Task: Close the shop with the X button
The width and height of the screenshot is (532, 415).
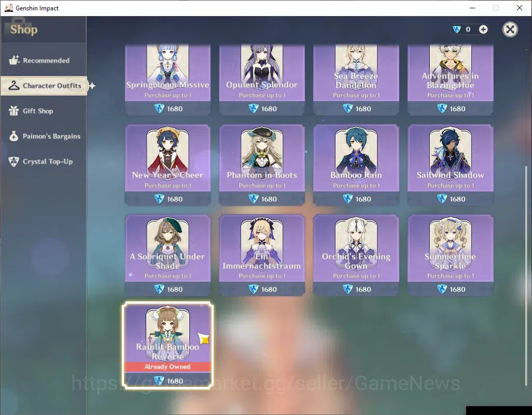Action: point(510,30)
